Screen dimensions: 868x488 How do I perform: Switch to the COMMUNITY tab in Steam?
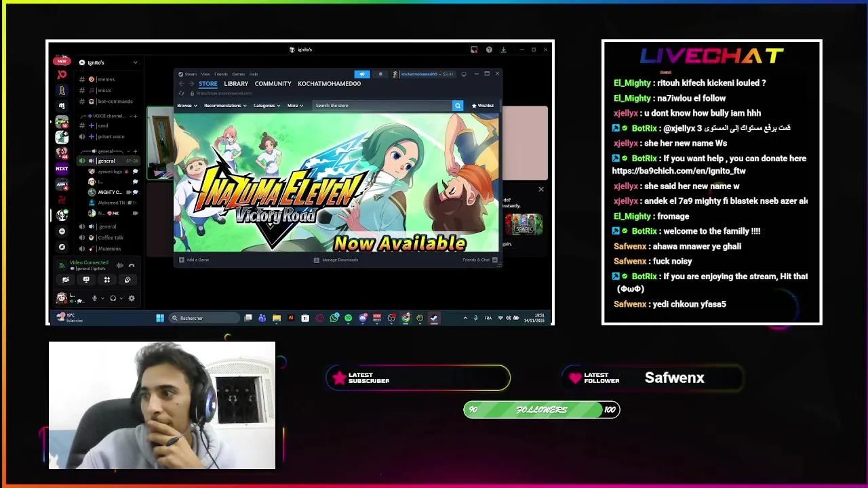(273, 83)
